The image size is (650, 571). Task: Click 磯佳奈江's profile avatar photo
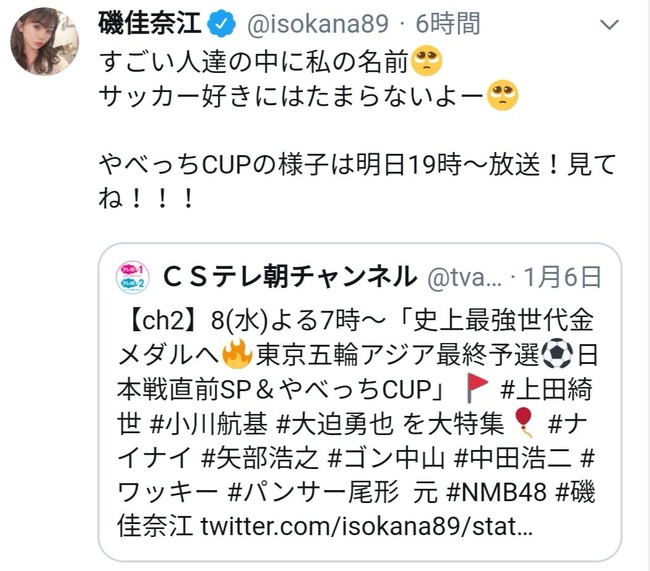(x=44, y=41)
